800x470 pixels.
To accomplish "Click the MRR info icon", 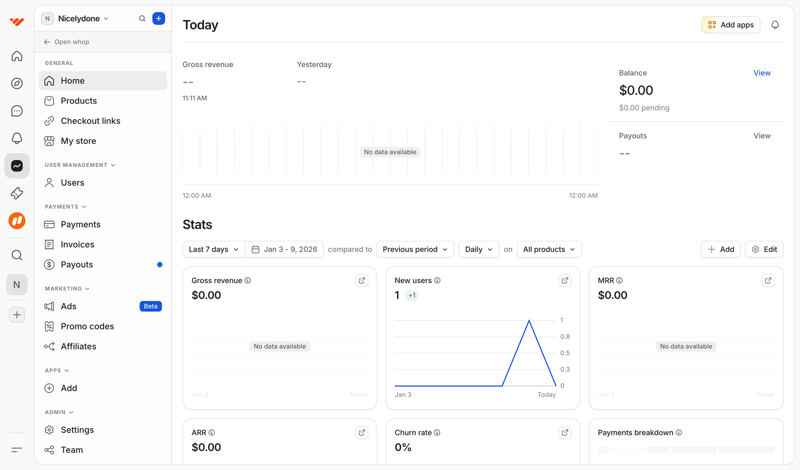I will 620,281.
